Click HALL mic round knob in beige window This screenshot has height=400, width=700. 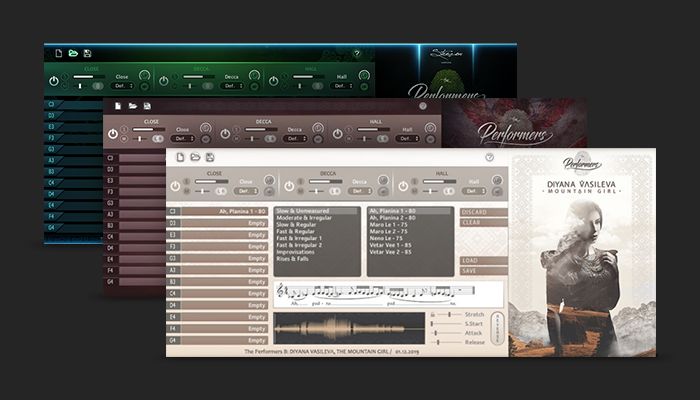point(497,180)
